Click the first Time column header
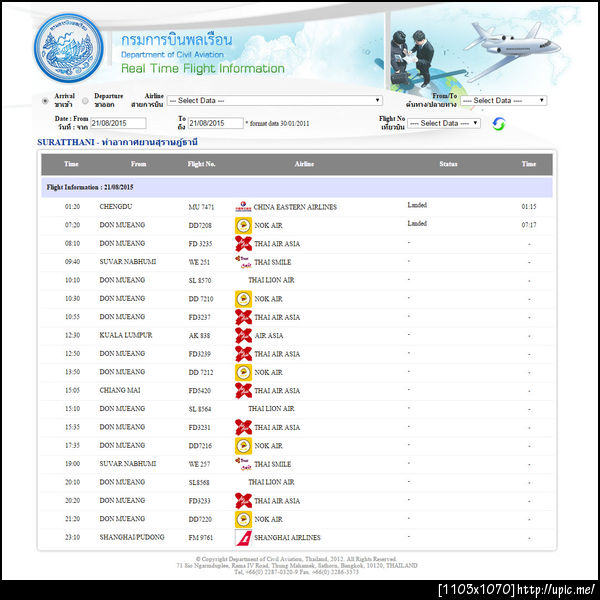The width and height of the screenshot is (600, 600). tap(71, 164)
